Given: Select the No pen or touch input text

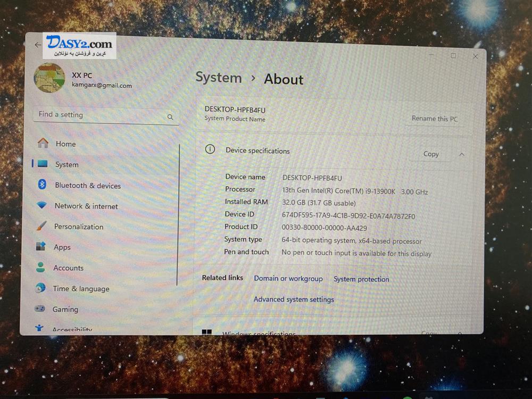Looking at the screenshot, I should tap(356, 253).
